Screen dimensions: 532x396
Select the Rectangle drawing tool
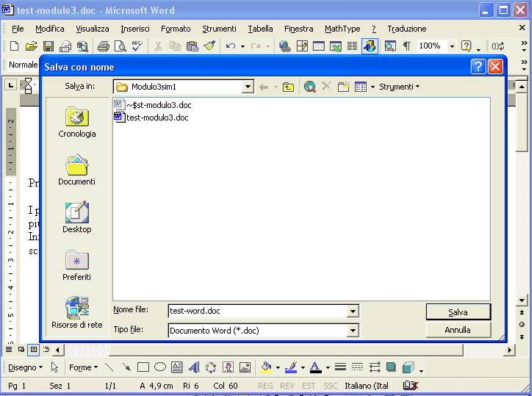point(143,367)
